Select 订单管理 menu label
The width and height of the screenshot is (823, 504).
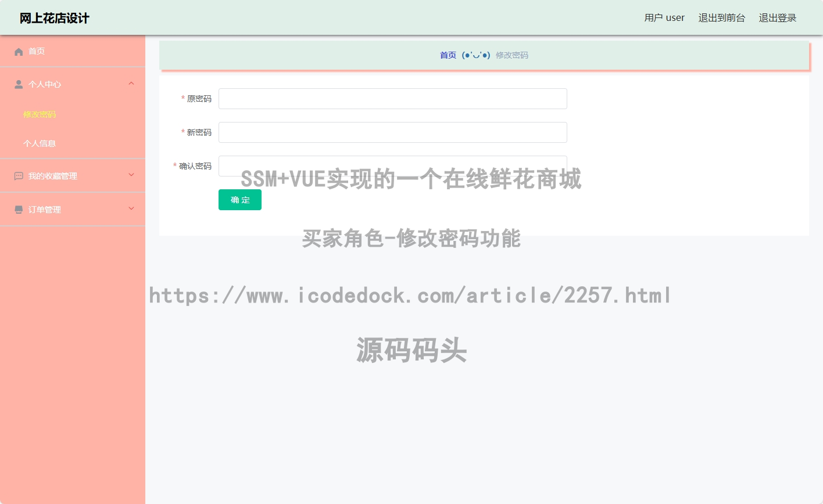(45, 210)
